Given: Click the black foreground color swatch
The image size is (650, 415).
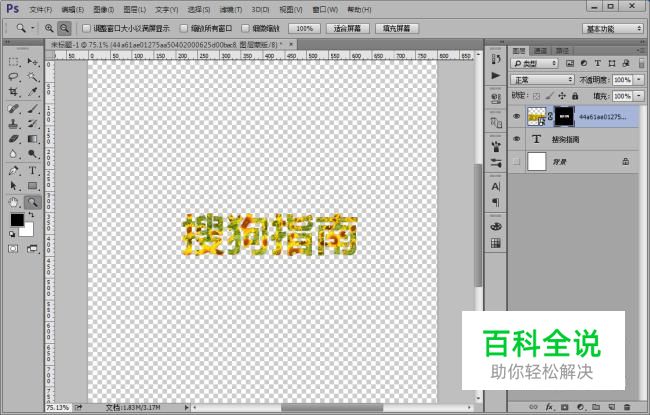Looking at the screenshot, I should coord(17,219).
